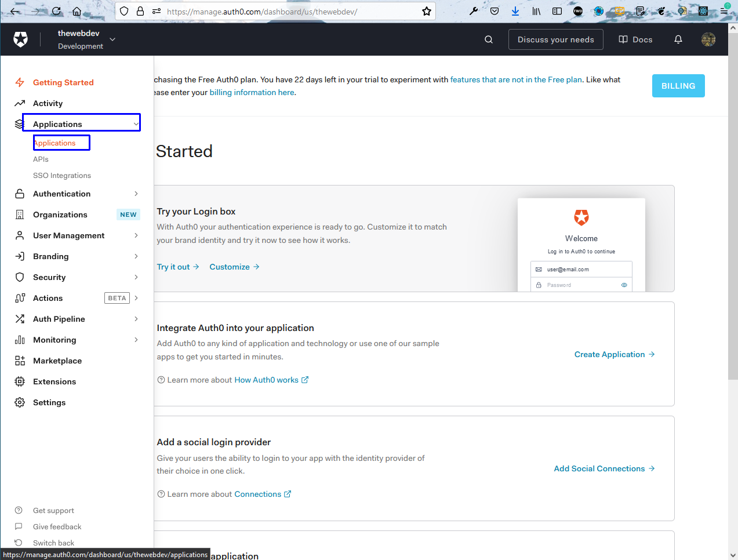Toggle password visibility eye in login preview
This screenshot has height=560, width=738.
624,285
